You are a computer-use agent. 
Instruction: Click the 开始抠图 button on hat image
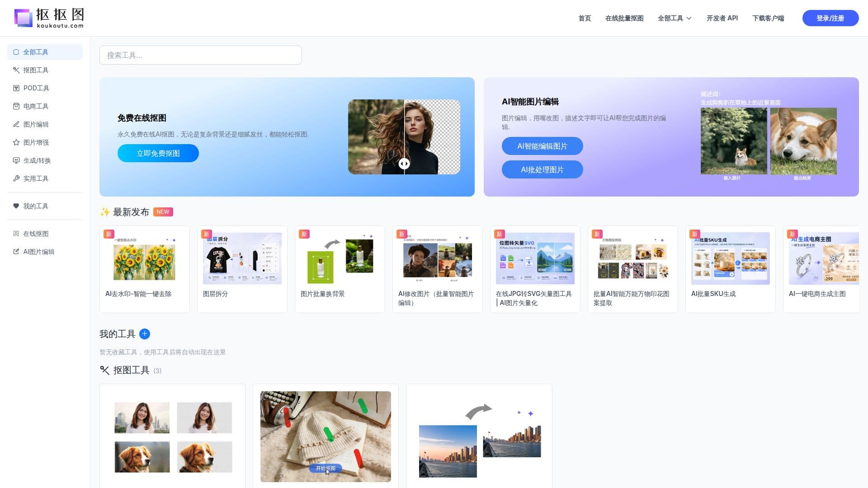click(325, 469)
